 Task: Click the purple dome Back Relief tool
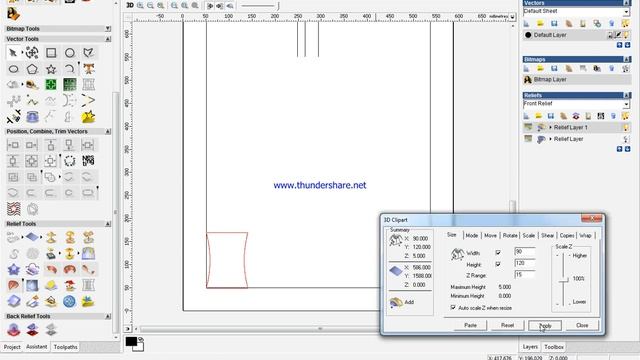(x=13, y=329)
